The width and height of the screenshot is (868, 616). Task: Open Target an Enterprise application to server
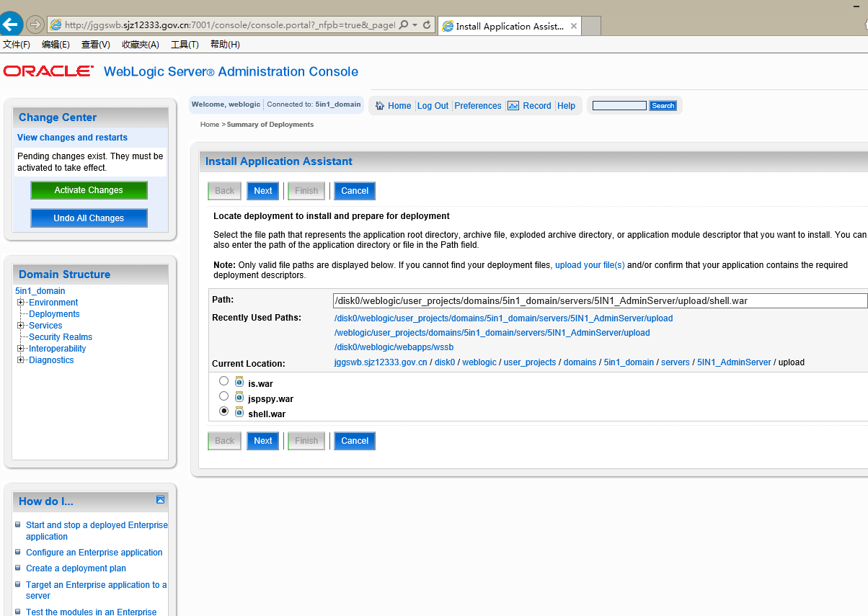(x=97, y=590)
